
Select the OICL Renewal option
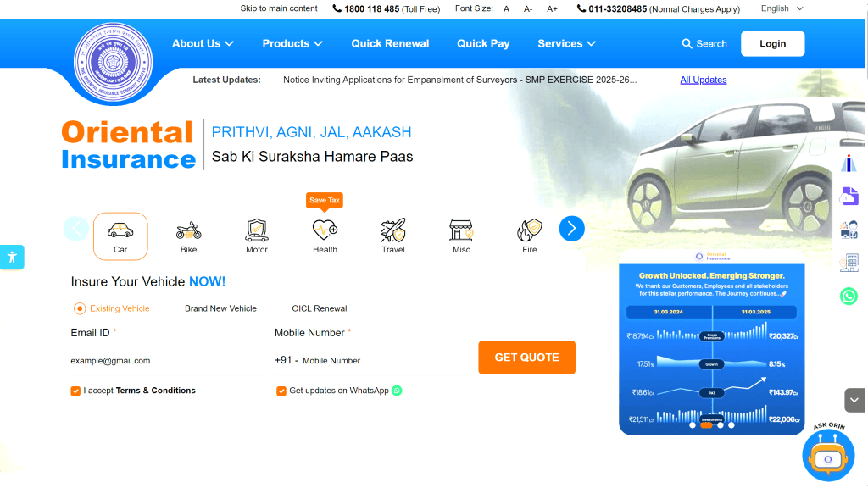(320, 308)
